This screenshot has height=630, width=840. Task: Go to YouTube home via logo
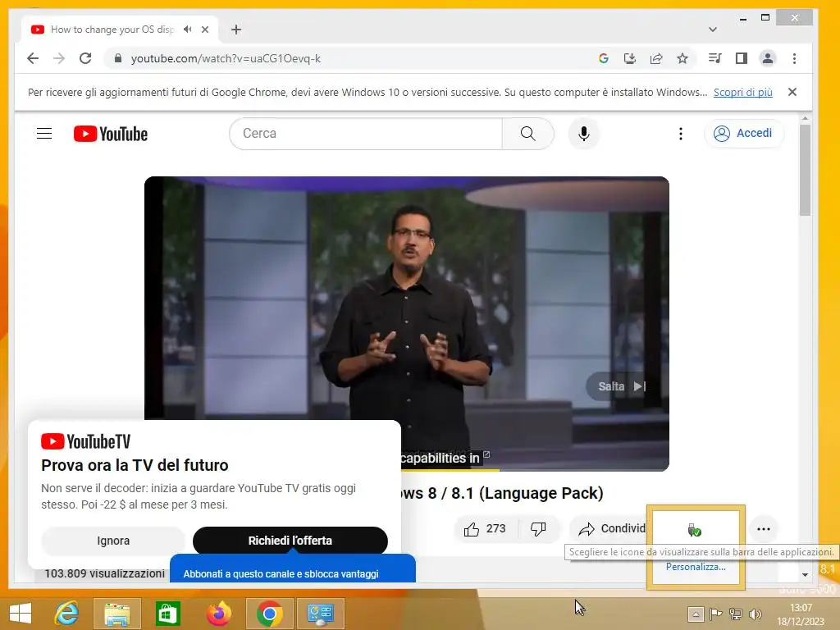click(111, 134)
